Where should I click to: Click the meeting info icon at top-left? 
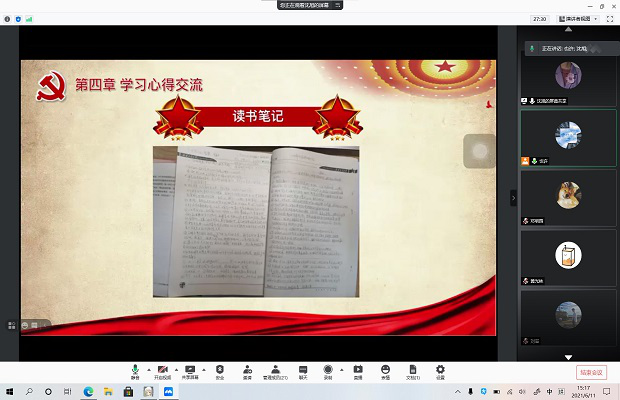point(7,18)
